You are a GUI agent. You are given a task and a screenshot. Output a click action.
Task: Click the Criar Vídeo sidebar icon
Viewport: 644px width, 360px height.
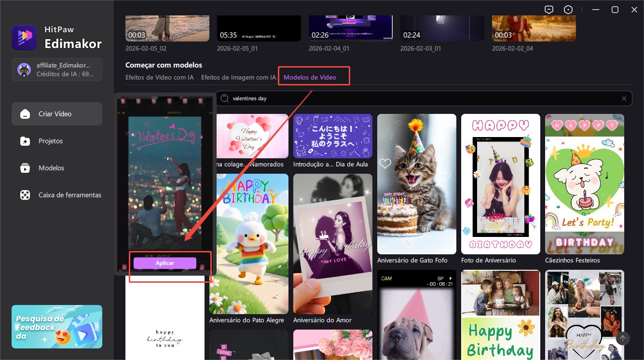(x=25, y=114)
